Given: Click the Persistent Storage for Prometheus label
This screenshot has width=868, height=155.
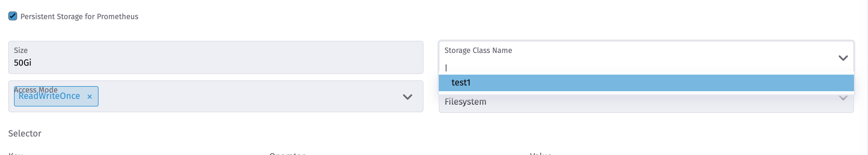Looking at the screenshot, I should pyautogui.click(x=79, y=17).
